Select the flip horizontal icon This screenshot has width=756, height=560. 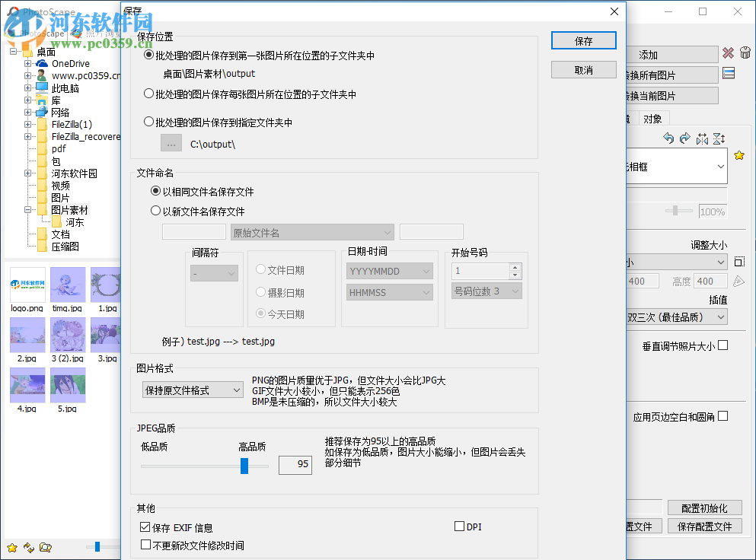(702, 138)
